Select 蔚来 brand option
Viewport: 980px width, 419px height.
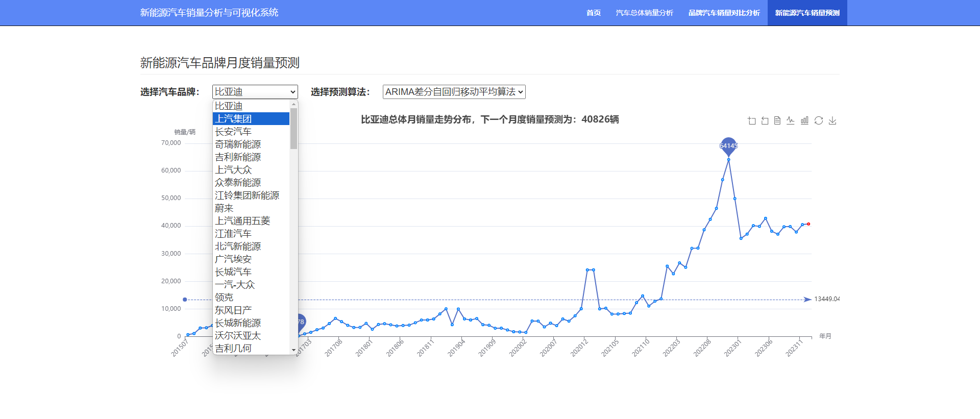click(251, 208)
